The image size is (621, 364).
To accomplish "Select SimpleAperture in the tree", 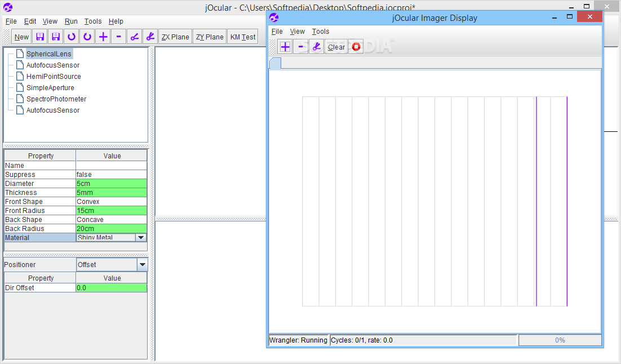I will pyautogui.click(x=50, y=88).
